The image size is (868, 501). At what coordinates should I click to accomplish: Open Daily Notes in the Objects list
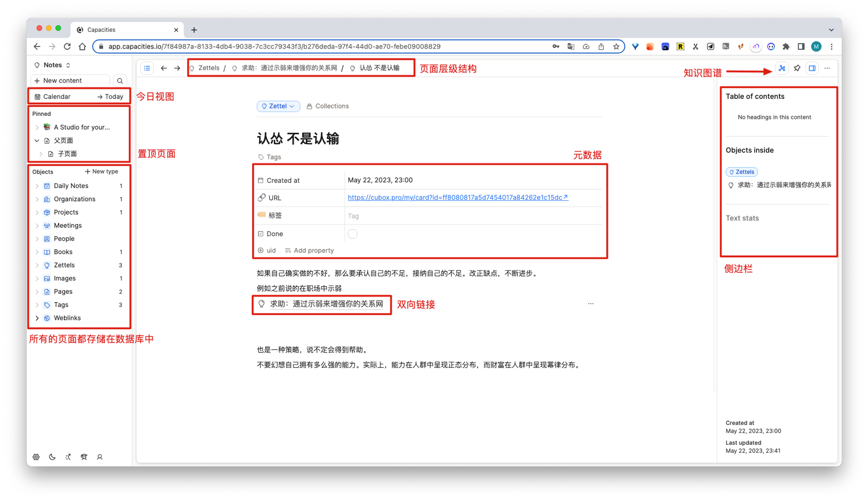click(x=71, y=186)
